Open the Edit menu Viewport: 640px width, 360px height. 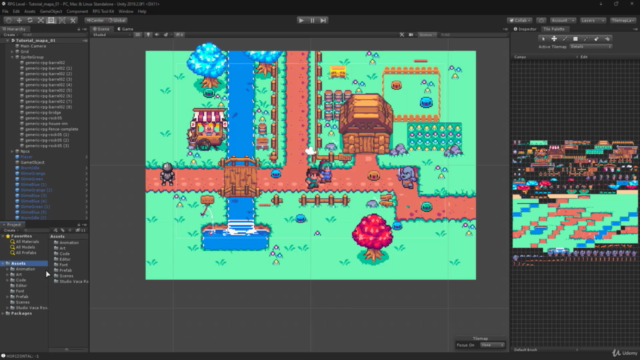pos(16,11)
